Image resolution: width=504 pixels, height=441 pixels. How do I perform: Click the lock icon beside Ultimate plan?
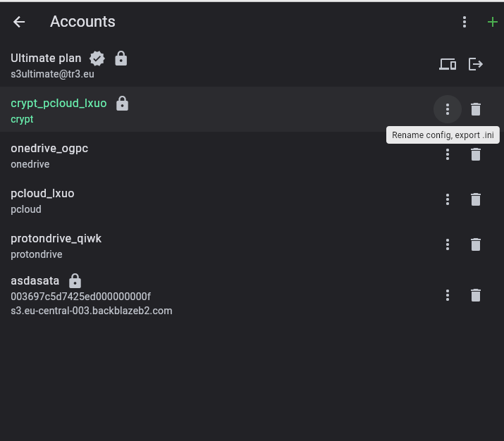[x=121, y=58]
